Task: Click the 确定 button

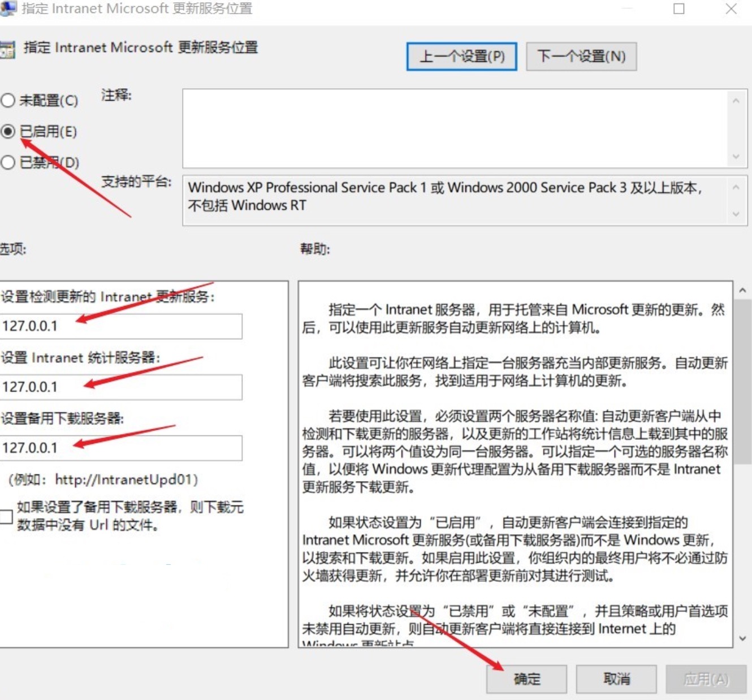Action: [526, 679]
